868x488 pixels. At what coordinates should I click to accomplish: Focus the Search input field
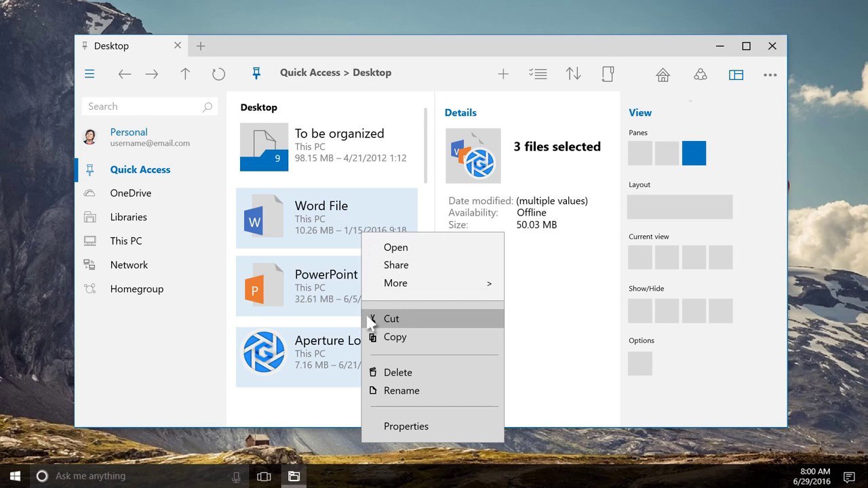point(150,106)
